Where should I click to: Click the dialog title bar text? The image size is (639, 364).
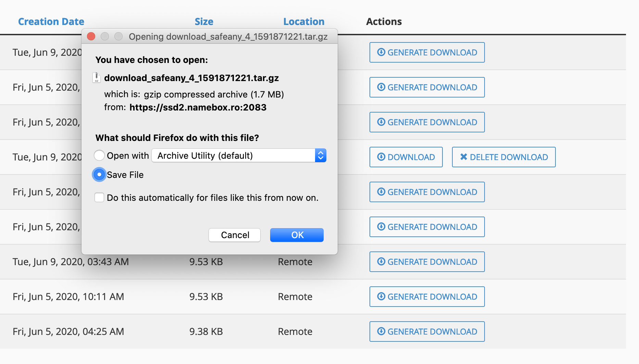click(228, 37)
